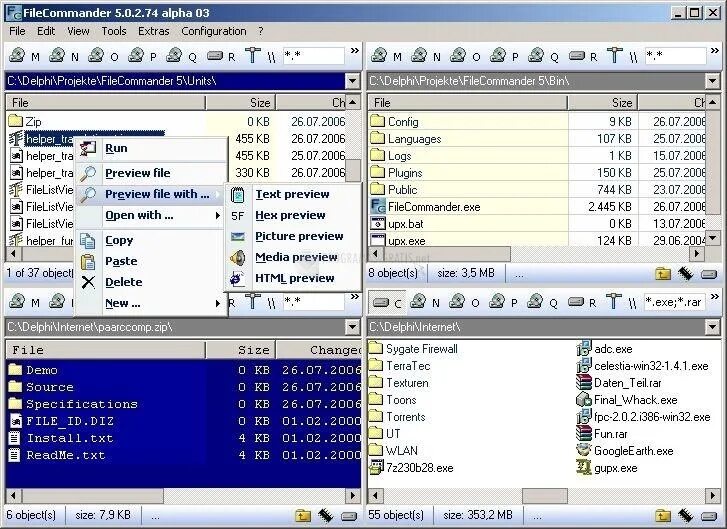This screenshot has width=727, height=529.
Task: Sort Units panel by Size column header
Action: (x=240, y=102)
